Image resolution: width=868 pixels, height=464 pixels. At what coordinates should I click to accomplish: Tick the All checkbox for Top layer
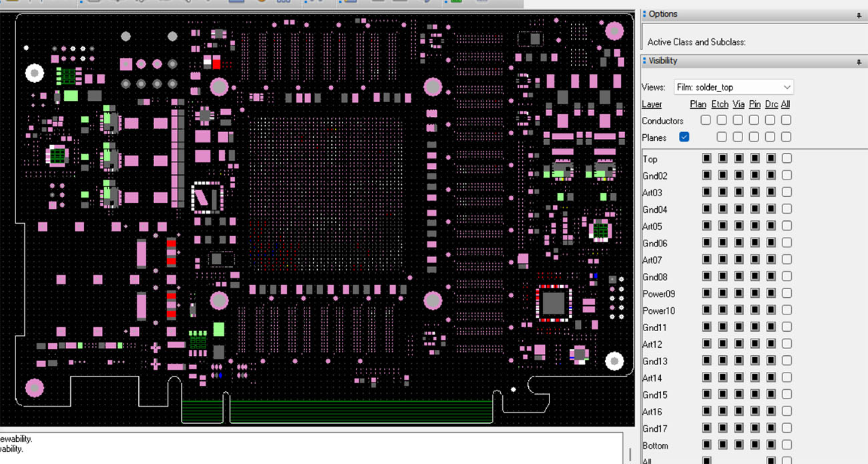pos(787,158)
